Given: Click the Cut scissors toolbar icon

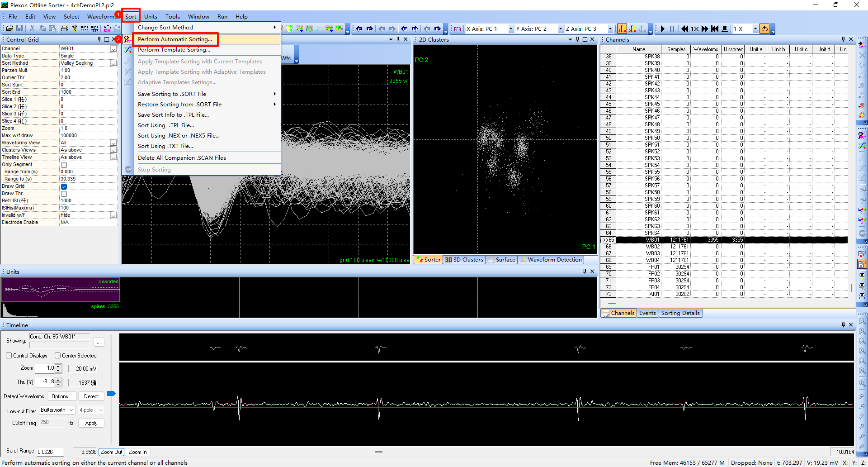Looking at the screenshot, I should click(32, 28).
